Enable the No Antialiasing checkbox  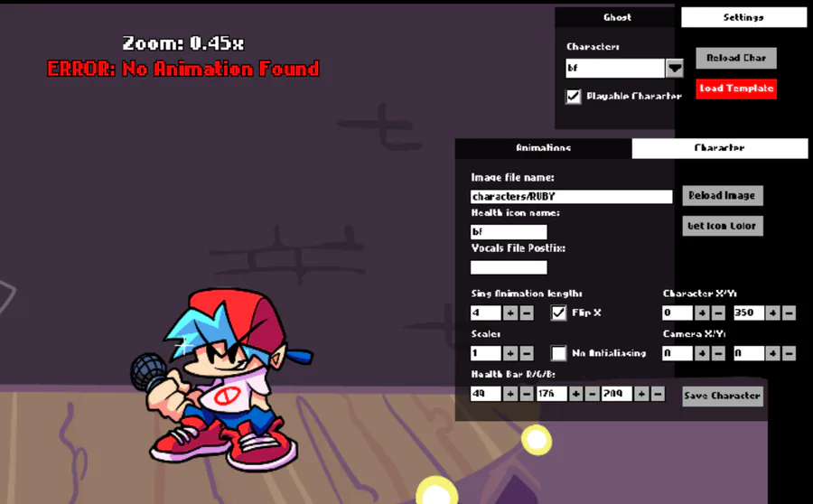tap(558, 353)
